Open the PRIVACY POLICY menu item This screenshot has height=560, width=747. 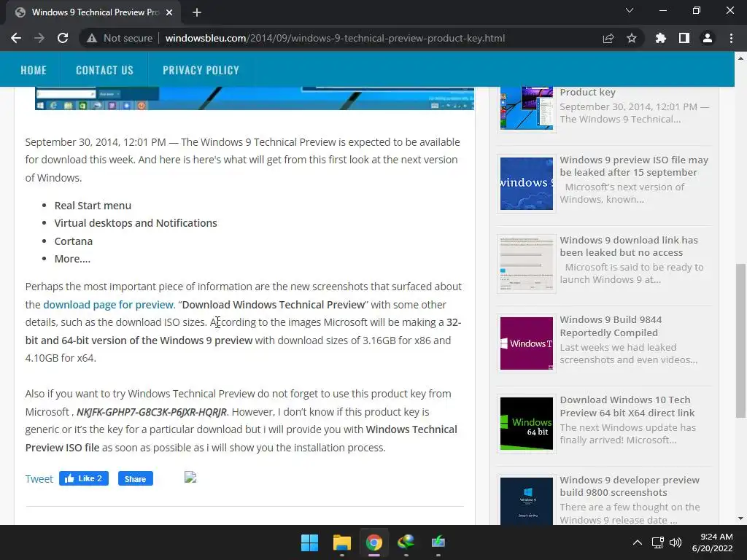tap(201, 70)
